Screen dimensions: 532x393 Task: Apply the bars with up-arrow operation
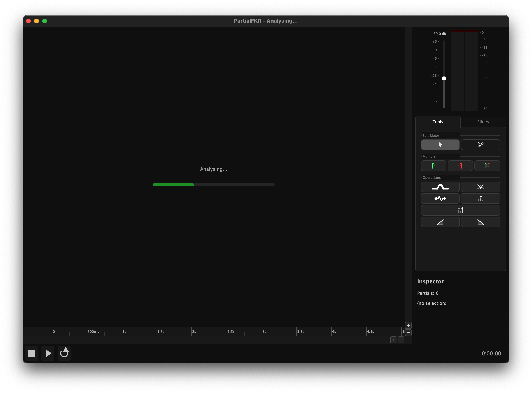(480, 198)
